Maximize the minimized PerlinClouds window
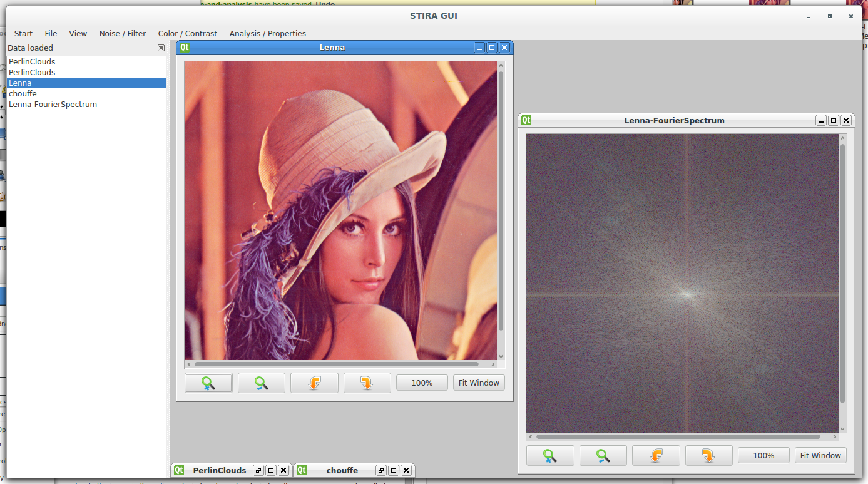 point(271,470)
